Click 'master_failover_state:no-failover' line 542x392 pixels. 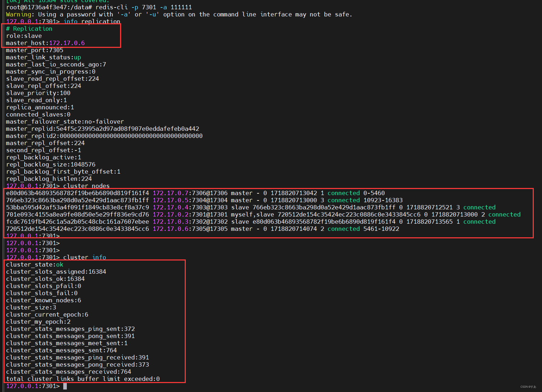65,121
